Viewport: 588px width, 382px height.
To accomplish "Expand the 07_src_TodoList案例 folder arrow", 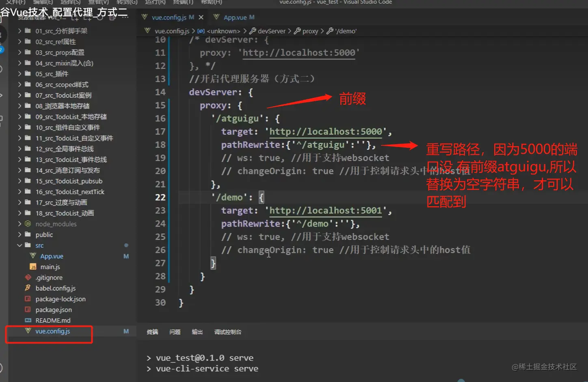I will (x=19, y=95).
